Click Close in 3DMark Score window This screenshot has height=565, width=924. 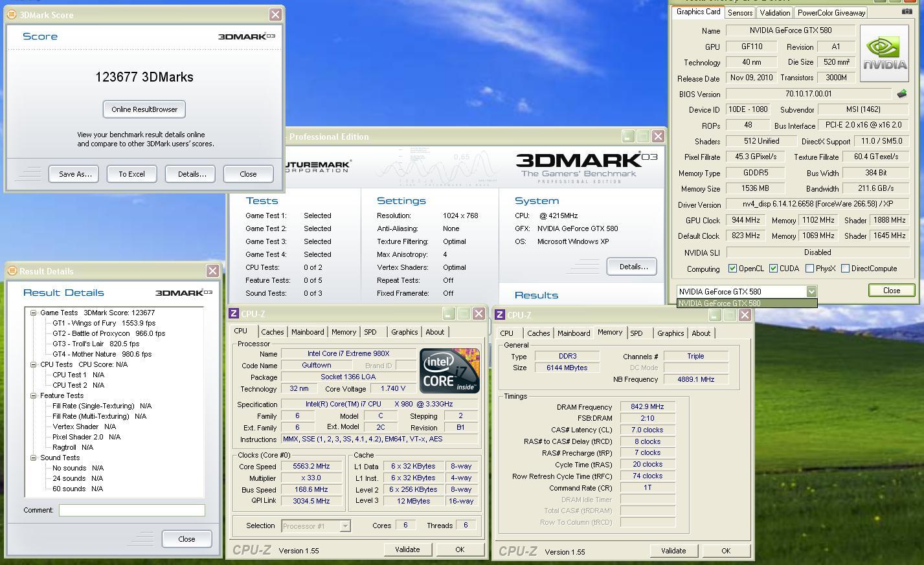248,173
